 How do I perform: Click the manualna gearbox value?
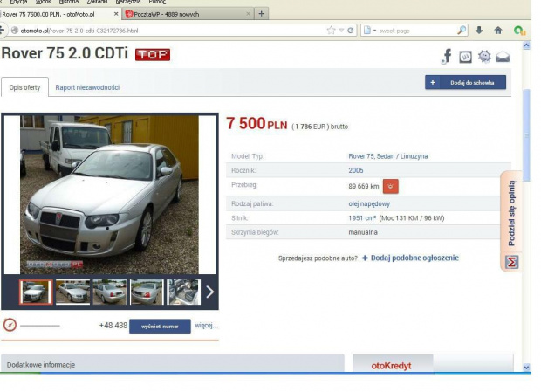click(363, 232)
